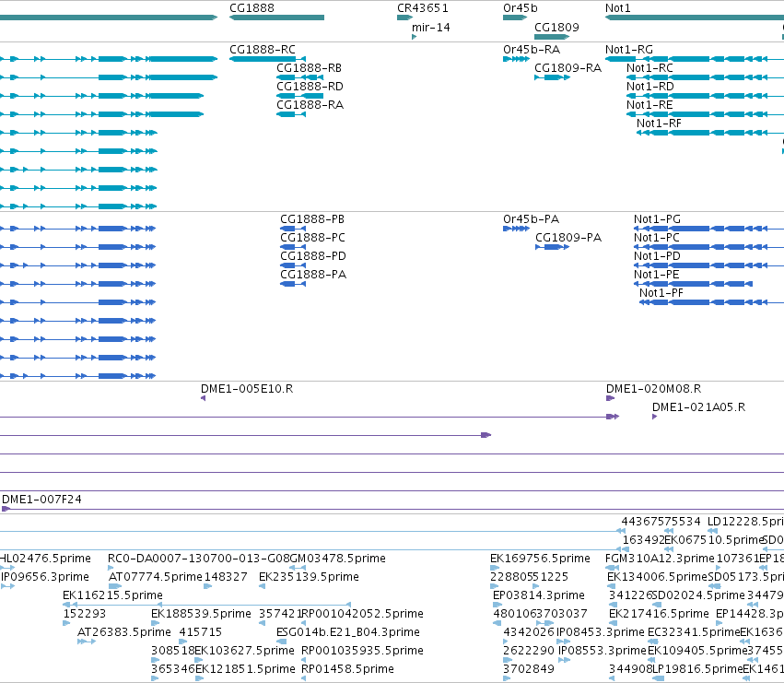Select transcript CG1888-RB
The height and width of the screenshot is (683, 784).
pos(300,77)
